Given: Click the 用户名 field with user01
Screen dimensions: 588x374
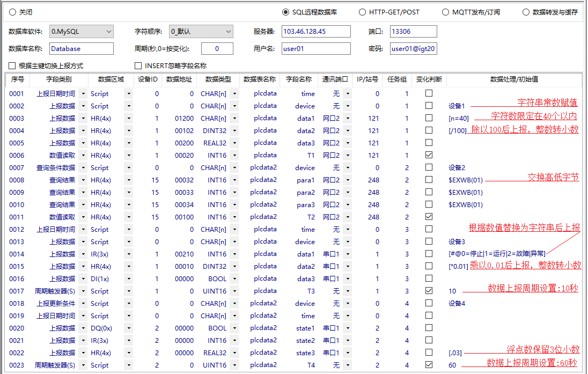Looking at the screenshot, I should coord(316,49).
